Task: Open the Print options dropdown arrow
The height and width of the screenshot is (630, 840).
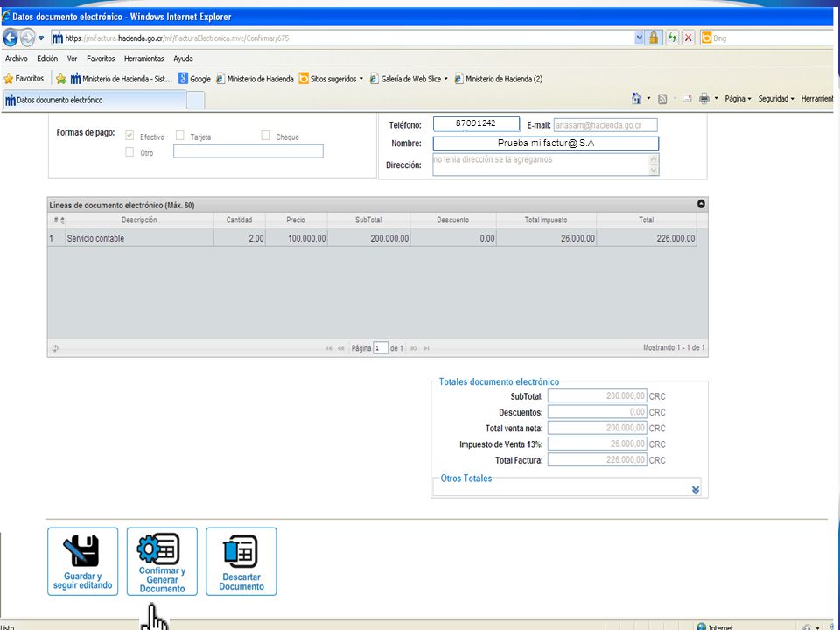Action: (x=717, y=99)
